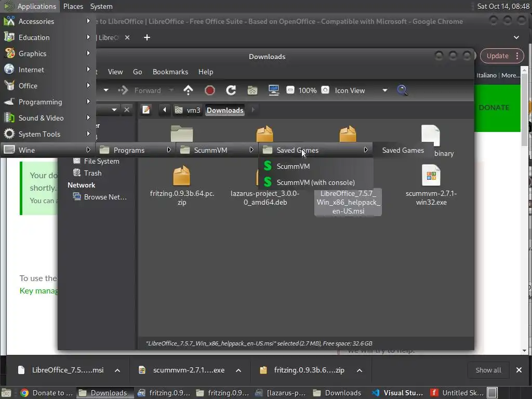Click the DONATE button on the webpage

coord(494,108)
